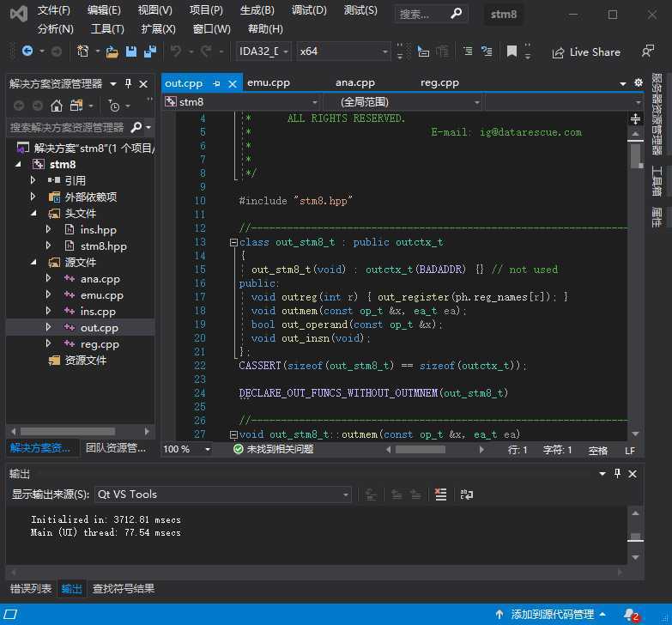The width and height of the screenshot is (672, 625).
Task: Open the 扩展(X) extensions menu
Action: (x=158, y=29)
